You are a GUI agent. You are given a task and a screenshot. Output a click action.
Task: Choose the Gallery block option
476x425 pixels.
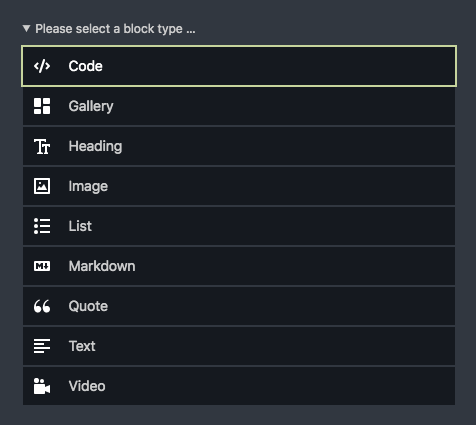(x=239, y=106)
